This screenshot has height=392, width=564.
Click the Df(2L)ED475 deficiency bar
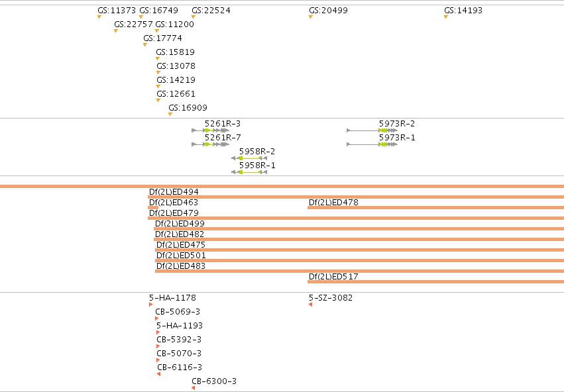(359, 250)
